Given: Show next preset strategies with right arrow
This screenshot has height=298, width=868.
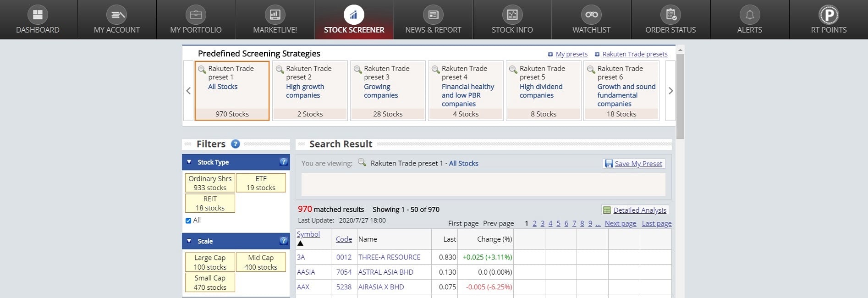Looking at the screenshot, I should 670,91.
